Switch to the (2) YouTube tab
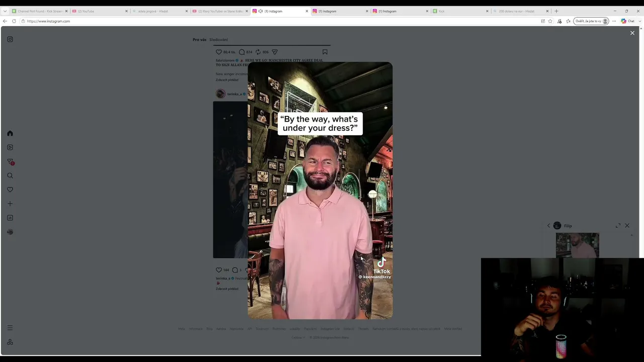The height and width of the screenshot is (362, 644). (100, 11)
